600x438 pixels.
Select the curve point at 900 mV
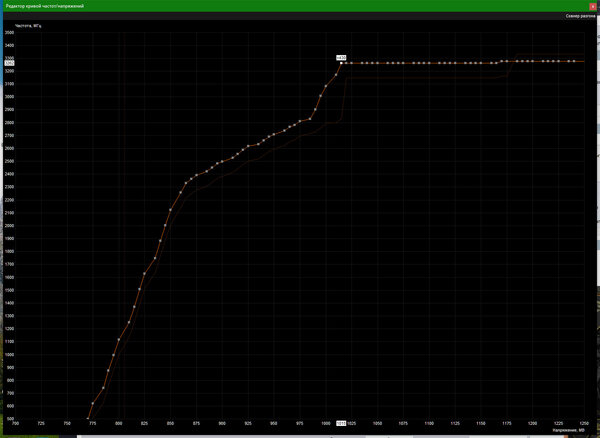tap(222, 161)
